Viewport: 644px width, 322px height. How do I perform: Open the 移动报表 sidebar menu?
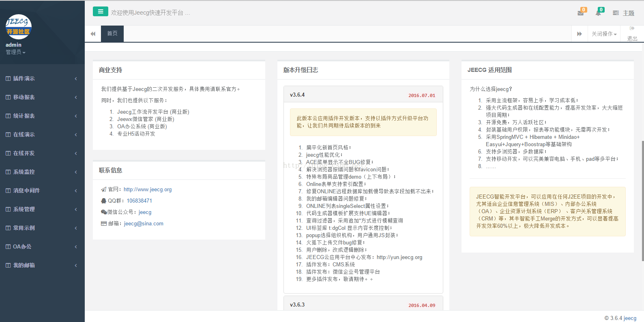coord(42,97)
